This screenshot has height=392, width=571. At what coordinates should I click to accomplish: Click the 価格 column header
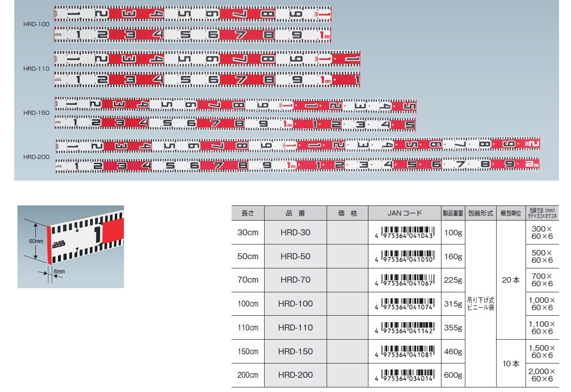tap(347, 213)
